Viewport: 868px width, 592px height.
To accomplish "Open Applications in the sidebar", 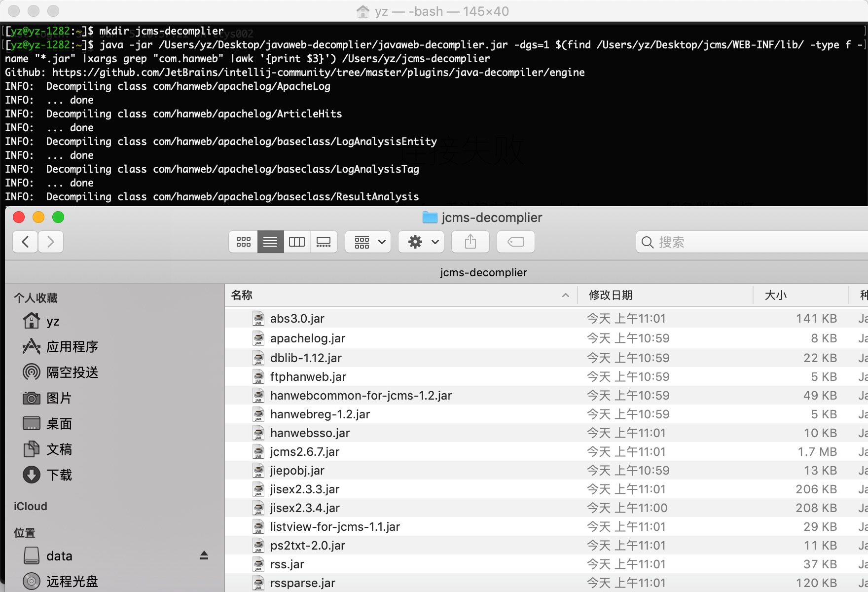I will (x=72, y=347).
